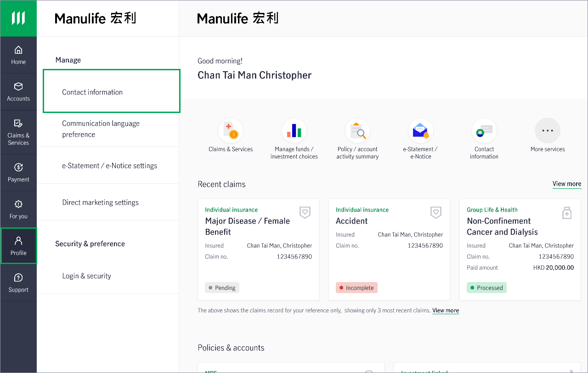Click View more link below claims note

tap(446, 311)
